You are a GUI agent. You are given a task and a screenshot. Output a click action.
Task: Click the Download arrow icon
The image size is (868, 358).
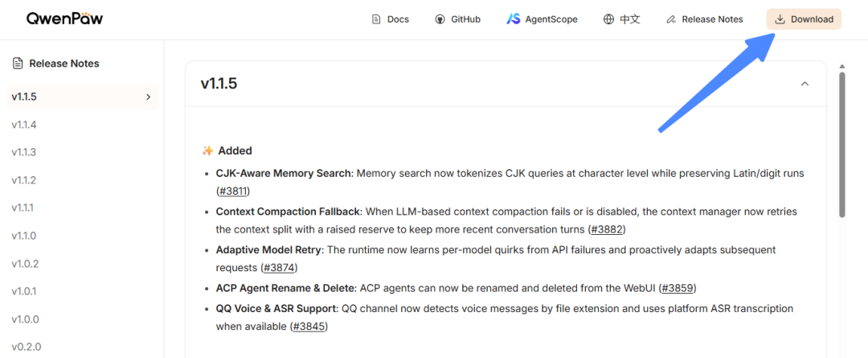780,19
